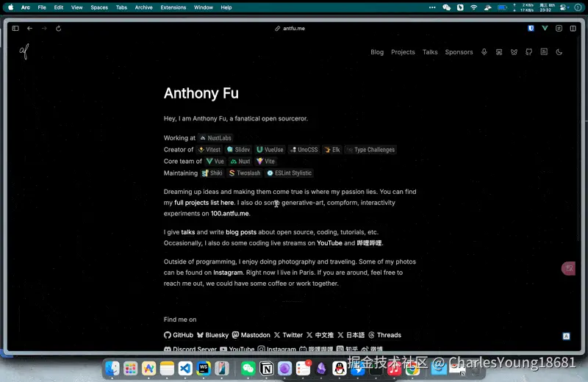Open GitHub icon in nav
The height and width of the screenshot is (382, 588).
point(528,52)
